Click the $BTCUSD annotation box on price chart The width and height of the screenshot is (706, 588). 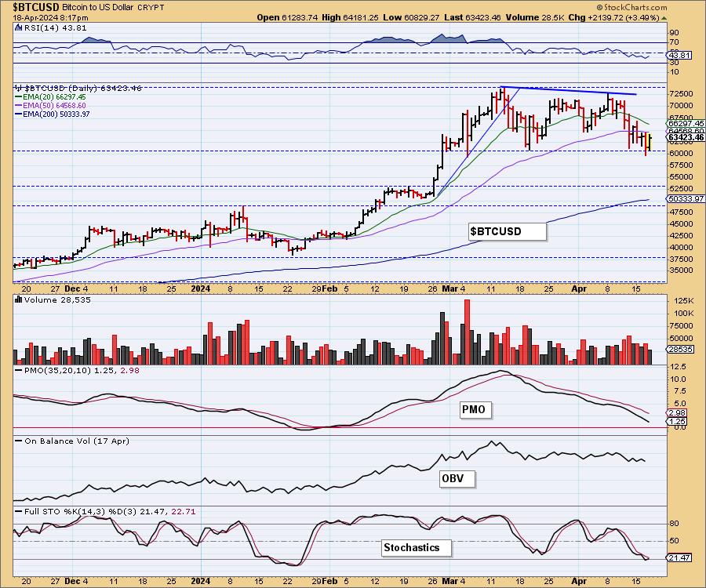tap(507, 231)
